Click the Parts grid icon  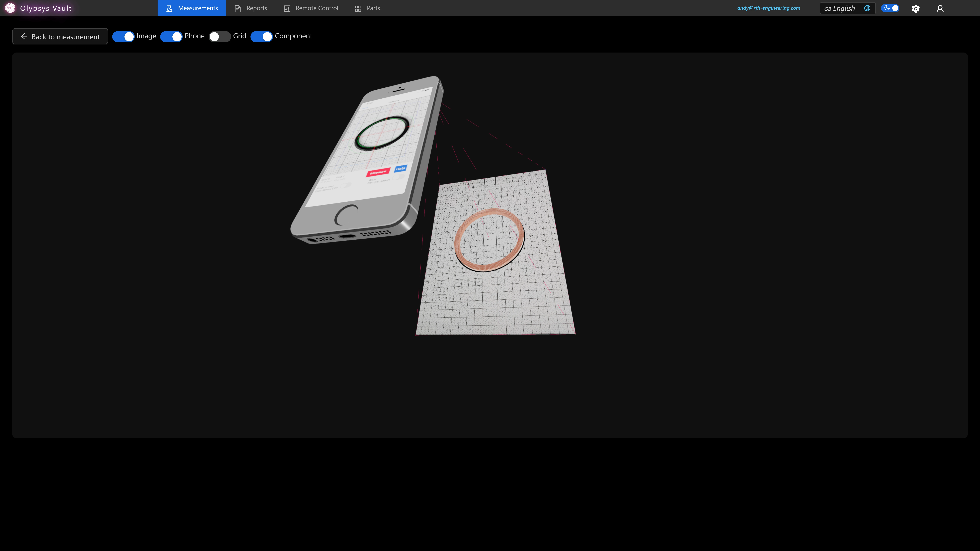coord(358,8)
